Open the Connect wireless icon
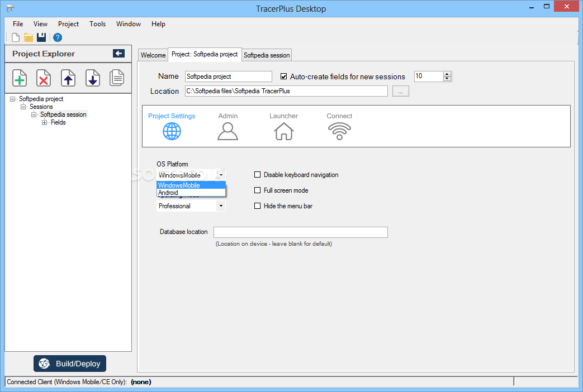This screenshot has height=392, width=583. click(339, 131)
